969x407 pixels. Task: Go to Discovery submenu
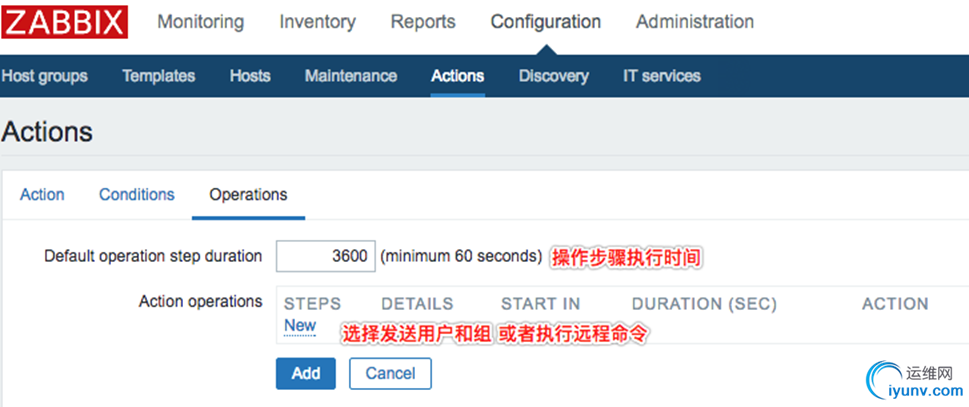[553, 76]
